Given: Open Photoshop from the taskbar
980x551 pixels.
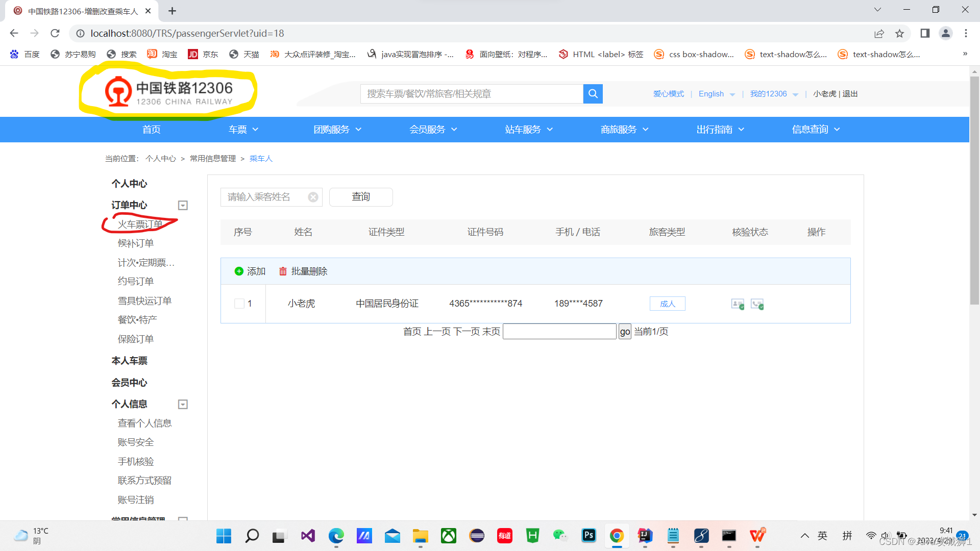Looking at the screenshot, I should click(x=589, y=536).
